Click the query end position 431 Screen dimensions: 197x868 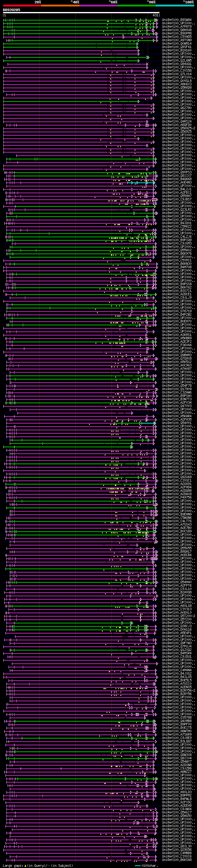(155, 15)
